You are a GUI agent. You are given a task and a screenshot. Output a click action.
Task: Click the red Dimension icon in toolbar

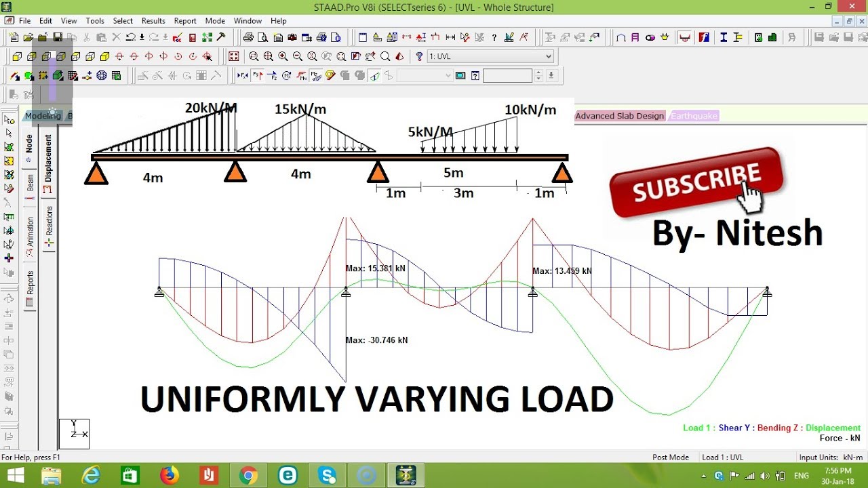pos(406,37)
